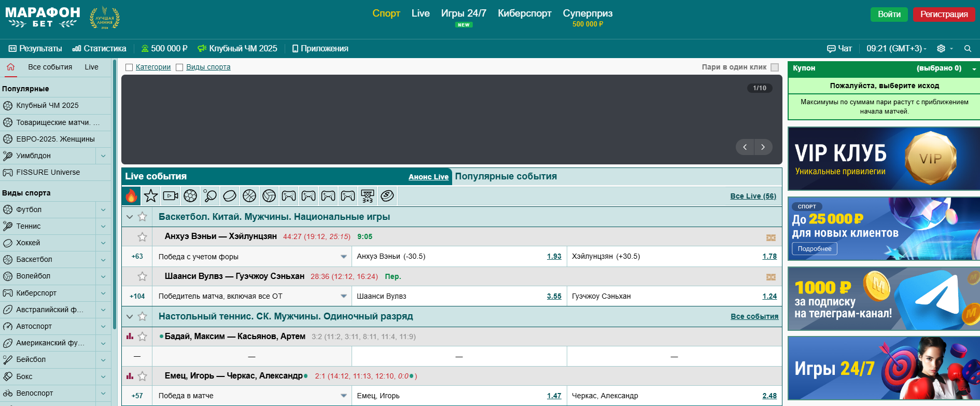This screenshot has width=980, height=406.
Task: Open the site search magnifier icon
Action: coord(968,49)
